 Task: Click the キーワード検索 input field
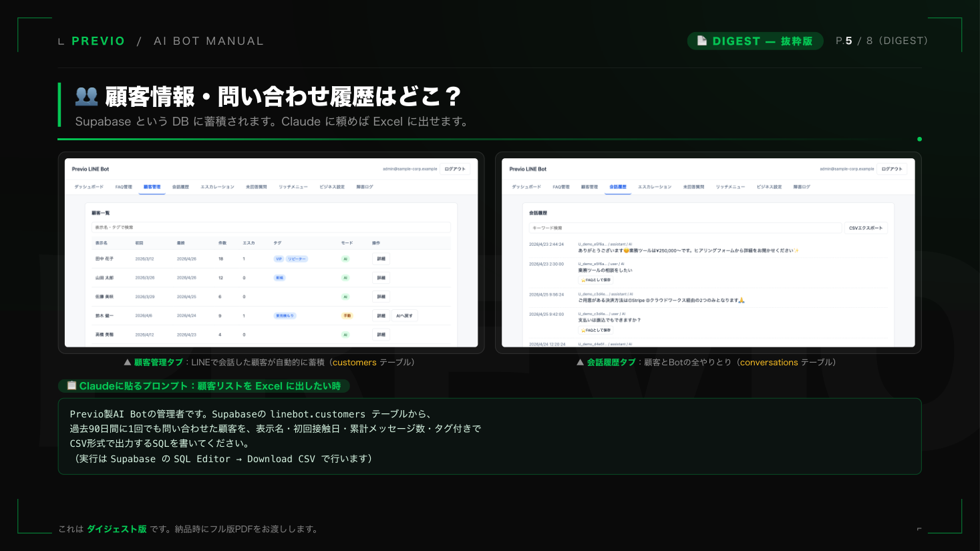[685, 228]
